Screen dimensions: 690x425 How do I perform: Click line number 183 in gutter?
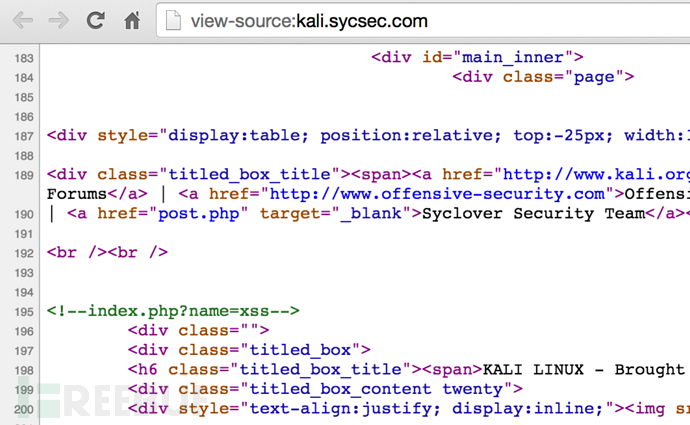[x=24, y=58]
